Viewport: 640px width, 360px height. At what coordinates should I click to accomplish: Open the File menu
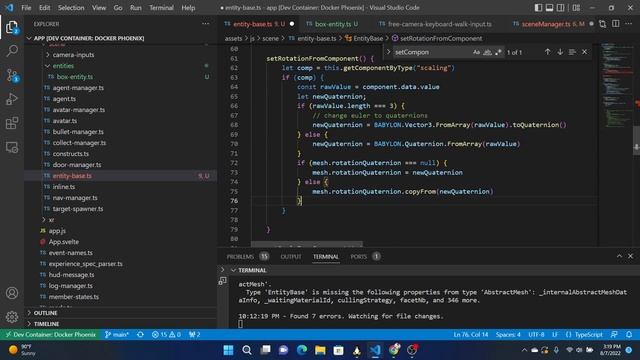[26, 8]
